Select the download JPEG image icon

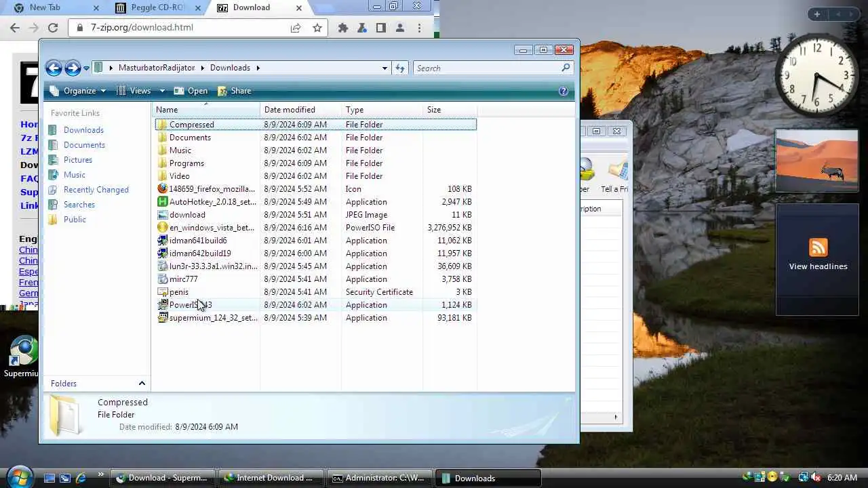point(162,215)
